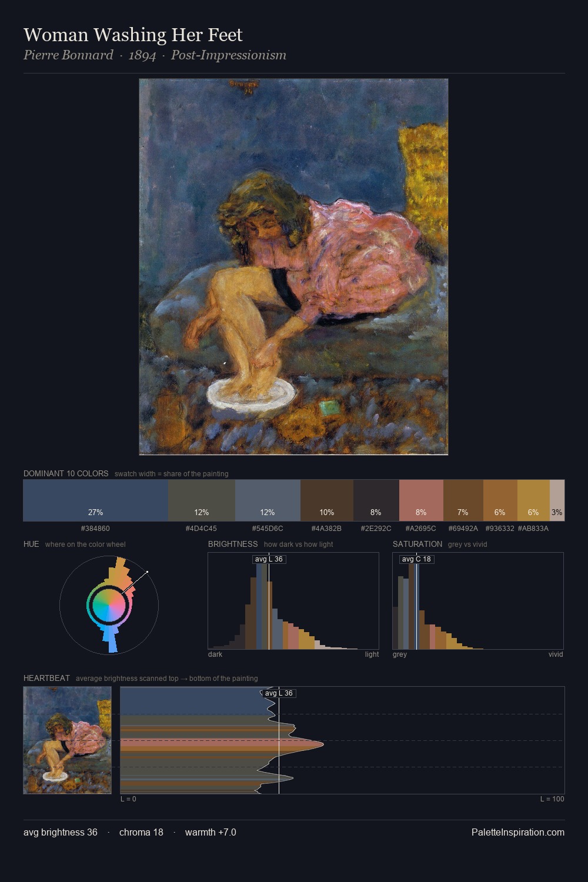Click the caption 'how dark vs how light'

click(298, 544)
